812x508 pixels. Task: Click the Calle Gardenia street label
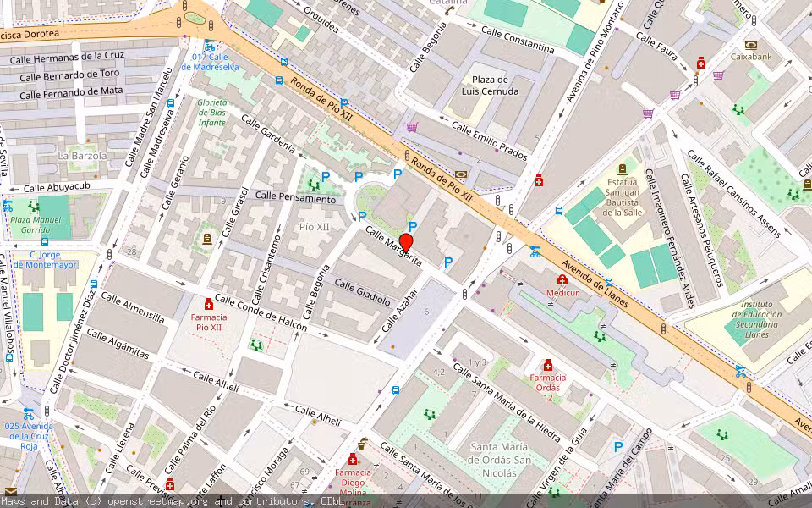(x=268, y=134)
